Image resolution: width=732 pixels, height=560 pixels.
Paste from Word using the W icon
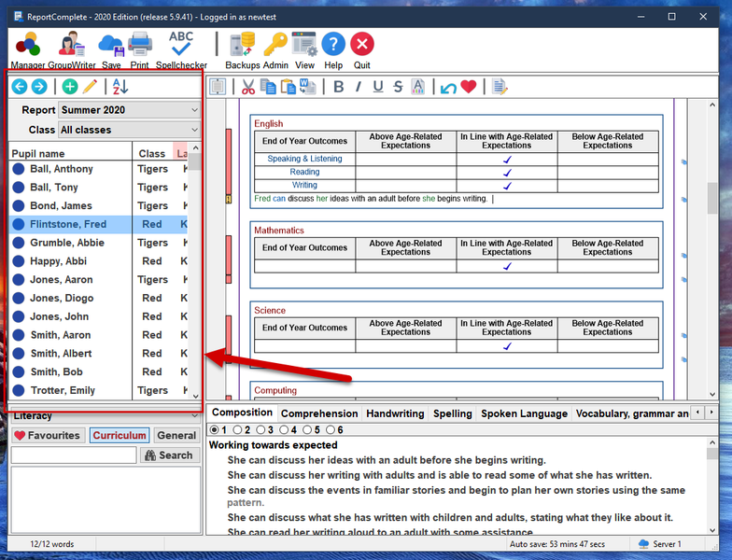[x=308, y=87]
